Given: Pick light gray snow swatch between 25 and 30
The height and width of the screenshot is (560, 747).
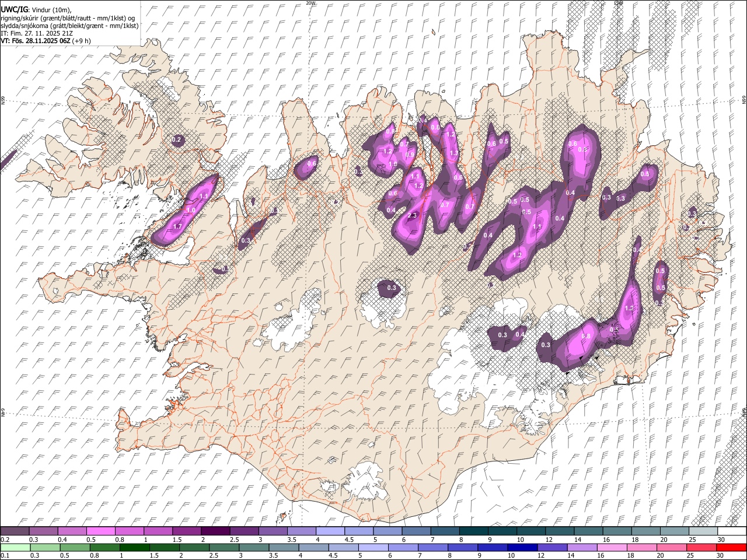Looking at the screenshot, I should [704, 531].
